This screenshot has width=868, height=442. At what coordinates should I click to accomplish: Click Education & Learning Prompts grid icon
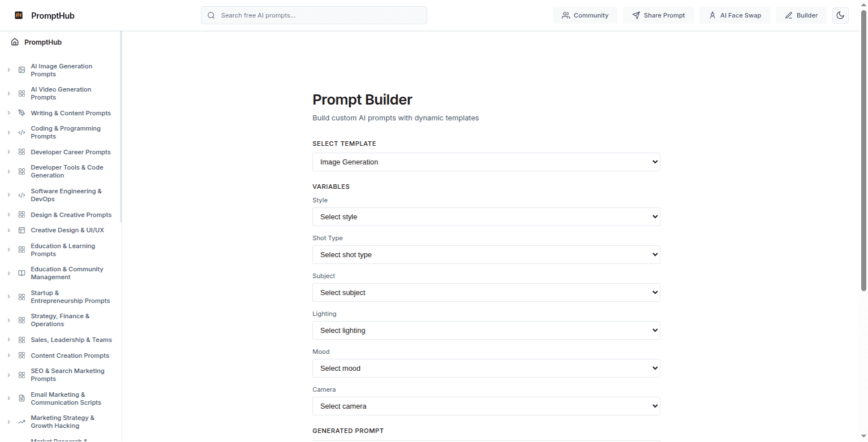tap(22, 250)
